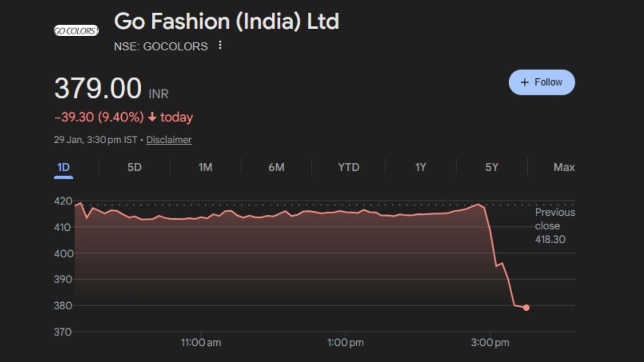View the YTD chart range
Viewport: 644px width, 362px height.
tap(348, 167)
